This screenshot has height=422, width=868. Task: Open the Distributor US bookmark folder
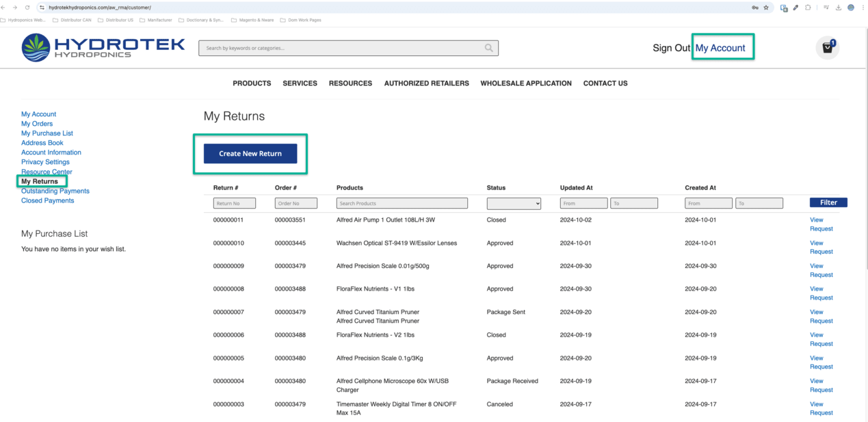click(x=115, y=20)
